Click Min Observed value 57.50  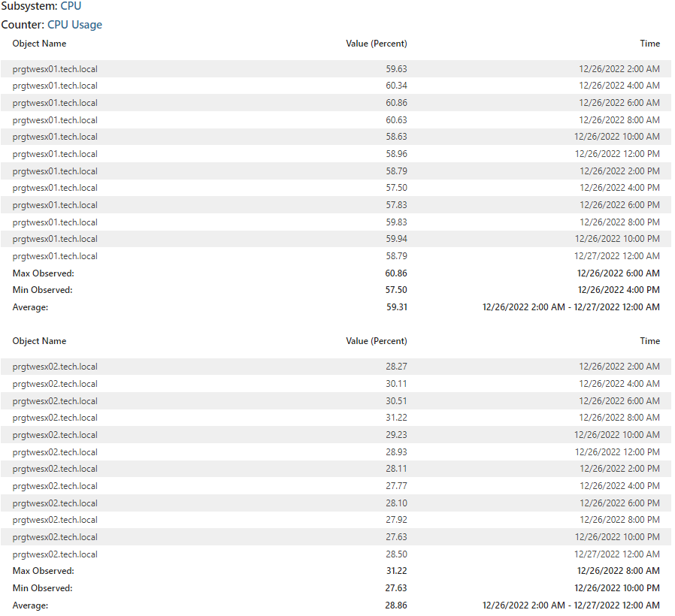tap(396, 290)
